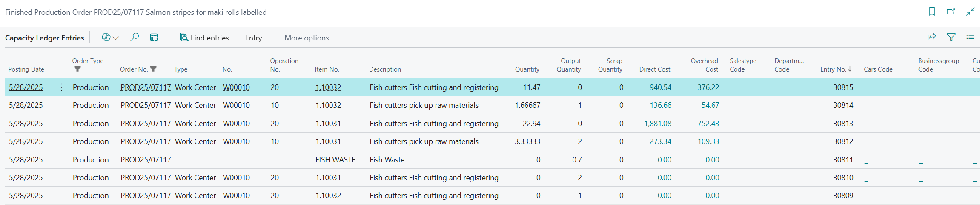
Task: Open PROD25/07117 link in selected row
Action: point(146,87)
